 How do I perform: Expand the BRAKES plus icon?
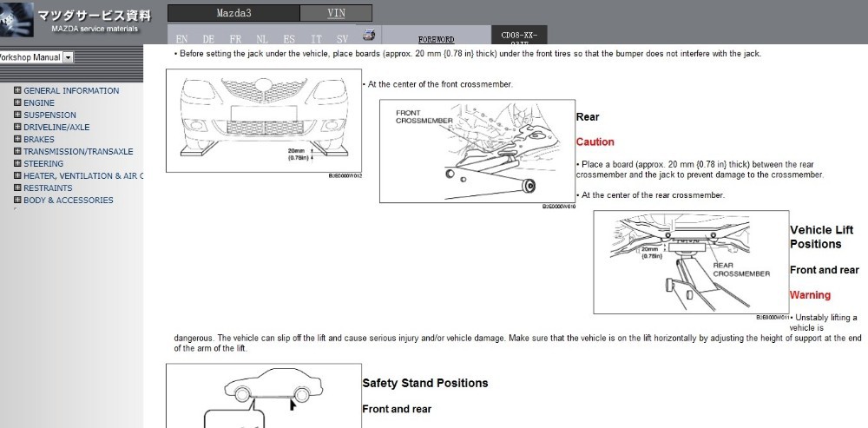click(17, 139)
